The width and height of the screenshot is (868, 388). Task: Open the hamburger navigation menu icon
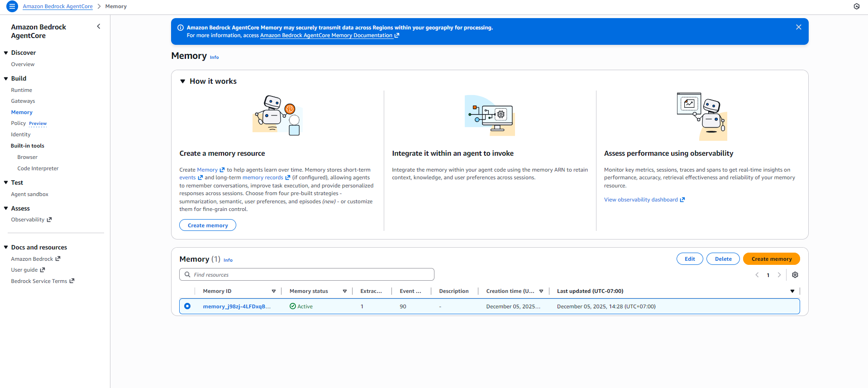(x=12, y=6)
